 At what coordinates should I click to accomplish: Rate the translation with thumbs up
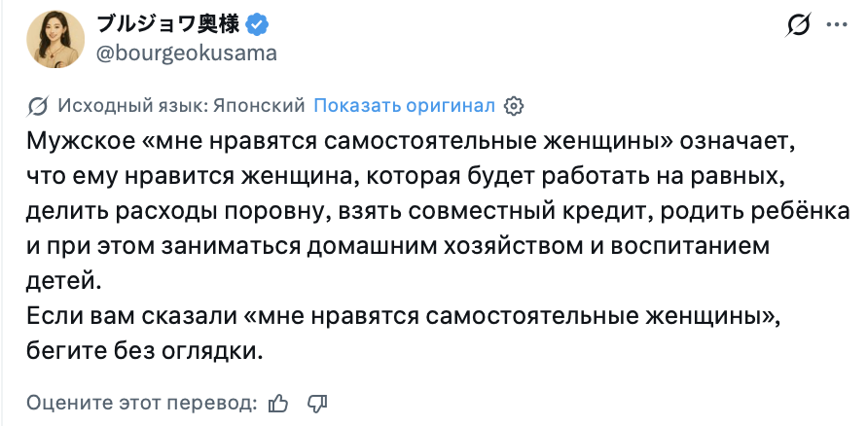(279, 402)
